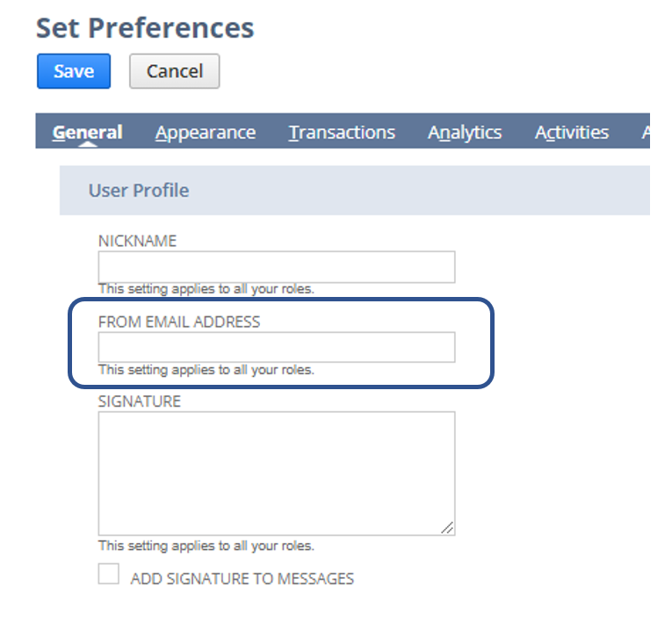This screenshot has height=622, width=672.
Task: Click the blue Save button
Action: pyautogui.click(x=74, y=71)
